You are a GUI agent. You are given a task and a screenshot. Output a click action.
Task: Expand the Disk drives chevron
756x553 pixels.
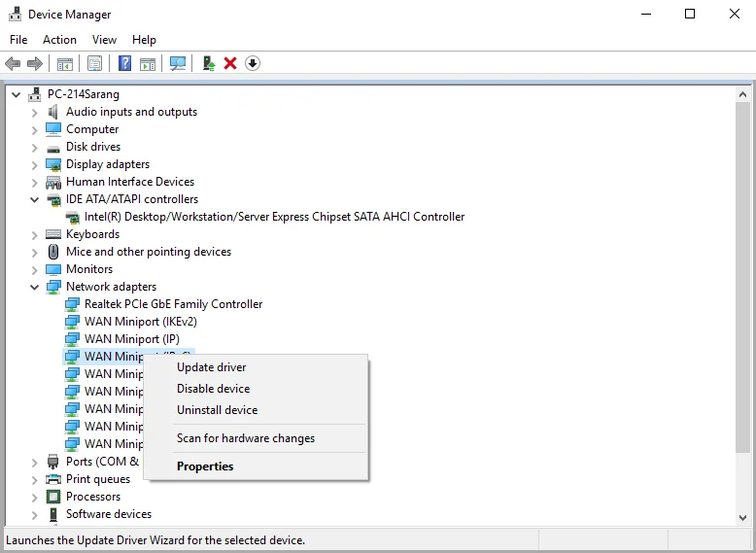(x=34, y=147)
